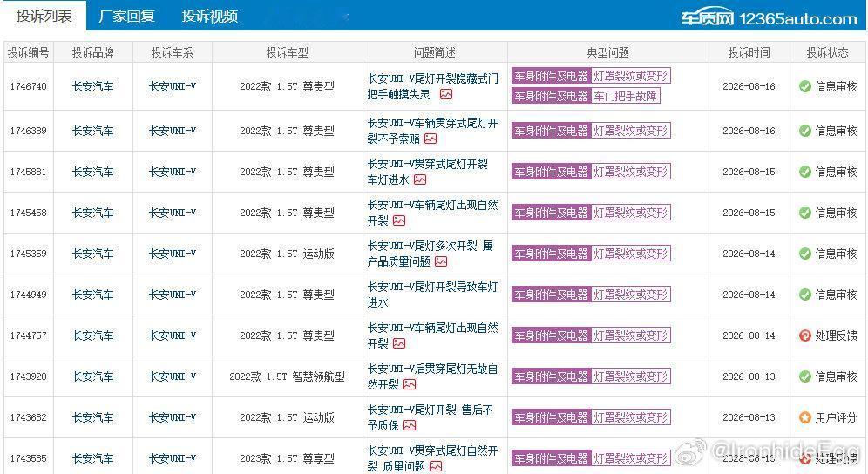Click 灯罩裂纹或变形 tag in row 1746389
Screen dimensions: 868x474
coord(630,131)
